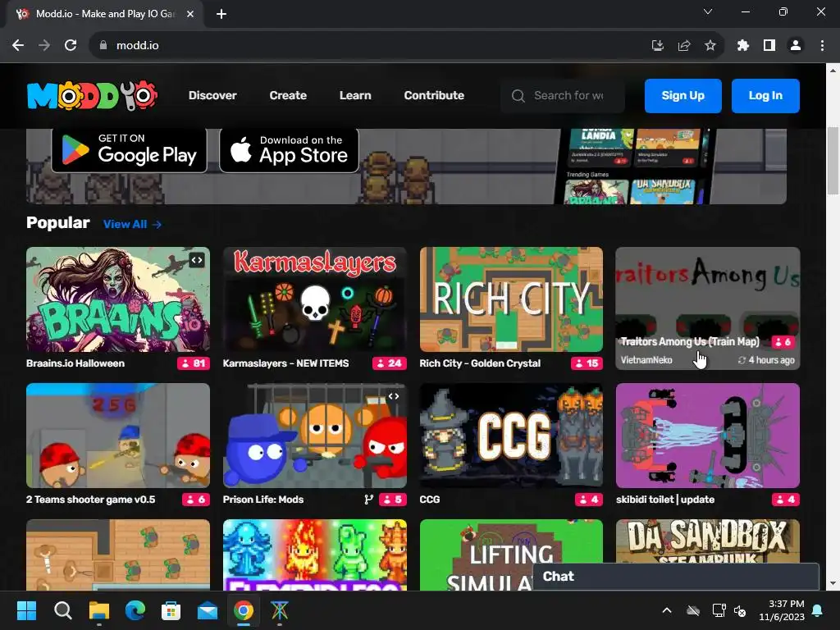This screenshot has height=630, width=840.
Task: Open the Discover menu
Action: tap(212, 95)
